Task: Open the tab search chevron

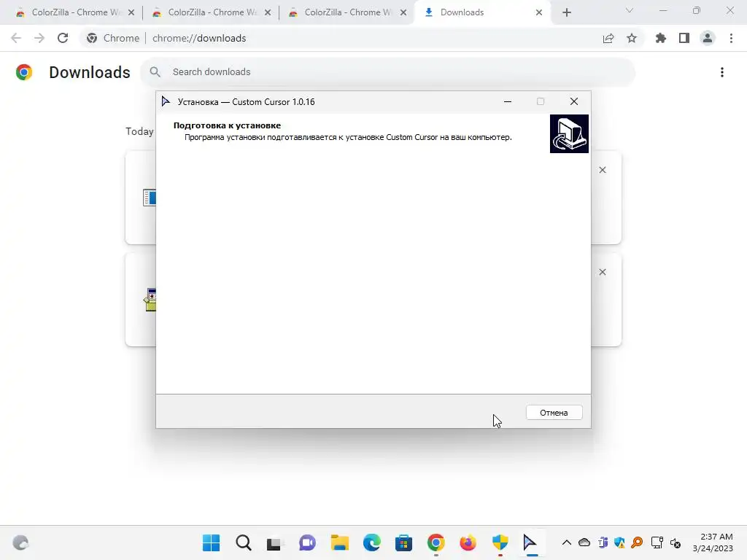Action: click(630, 10)
